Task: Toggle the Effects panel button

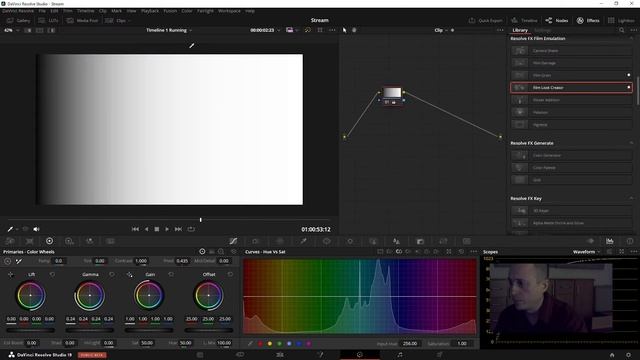Action: coord(588,20)
